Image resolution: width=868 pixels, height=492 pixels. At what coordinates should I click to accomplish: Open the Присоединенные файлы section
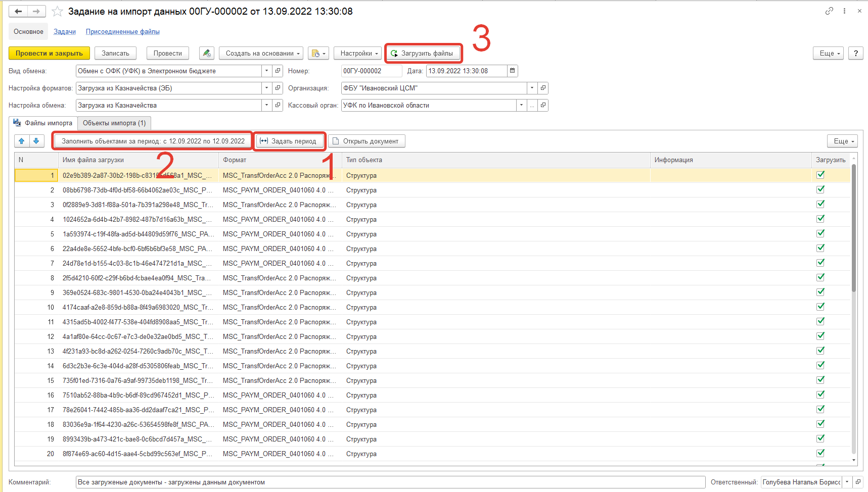pos(122,32)
